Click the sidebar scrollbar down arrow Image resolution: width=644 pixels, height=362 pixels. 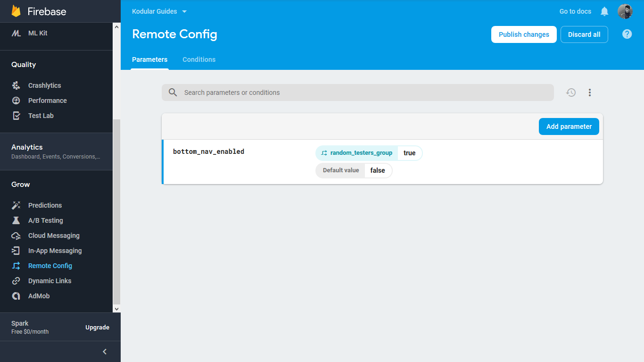tap(117, 309)
